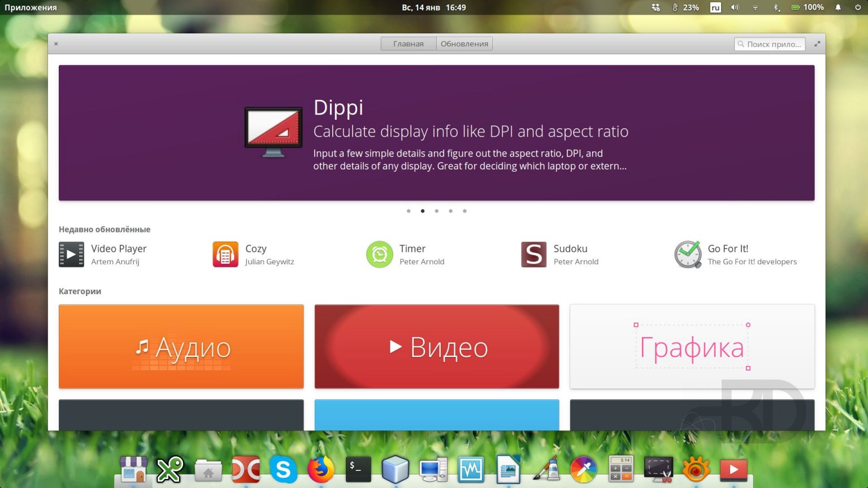Open the sound volume indicator
This screenshot has height=488, width=868.
[735, 7]
